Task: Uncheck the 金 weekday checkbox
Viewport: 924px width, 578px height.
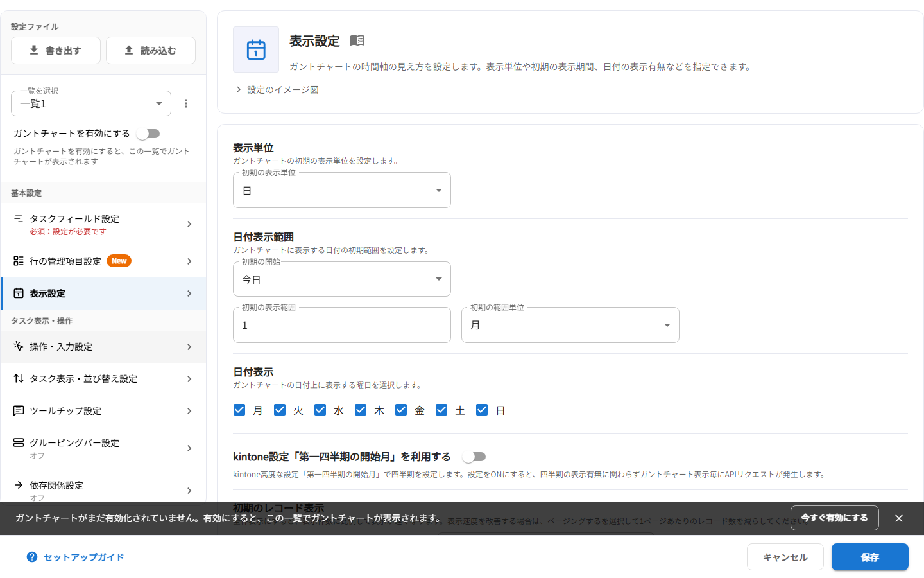Action: [401, 410]
